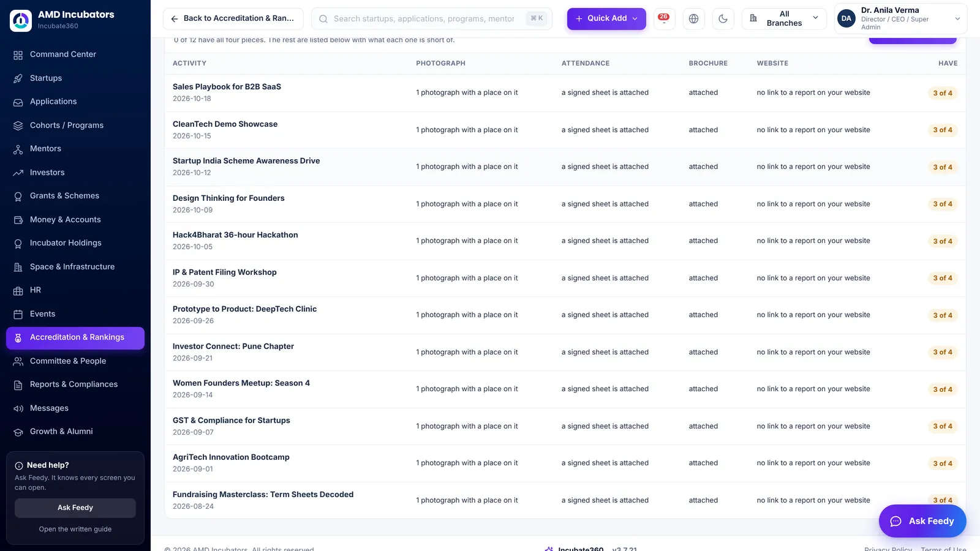Image resolution: width=980 pixels, height=551 pixels.
Task: Go to Growth & Alumni page
Action: click(x=75, y=432)
